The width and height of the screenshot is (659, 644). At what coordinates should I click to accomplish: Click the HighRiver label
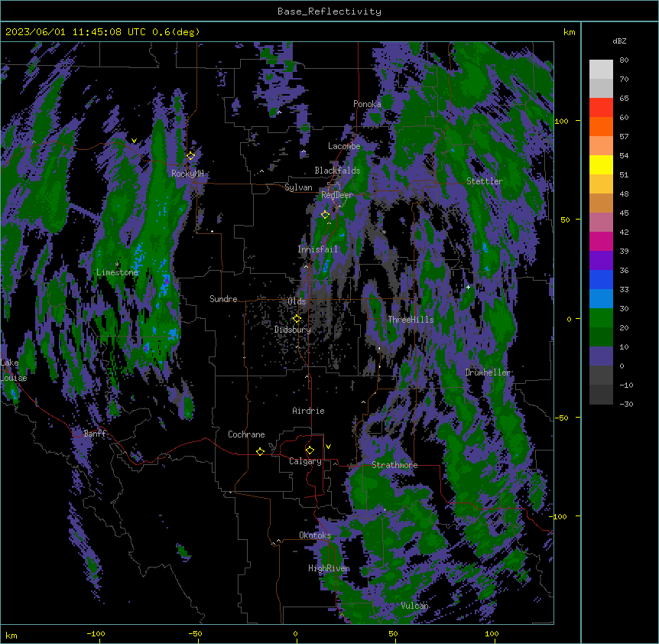tap(329, 568)
